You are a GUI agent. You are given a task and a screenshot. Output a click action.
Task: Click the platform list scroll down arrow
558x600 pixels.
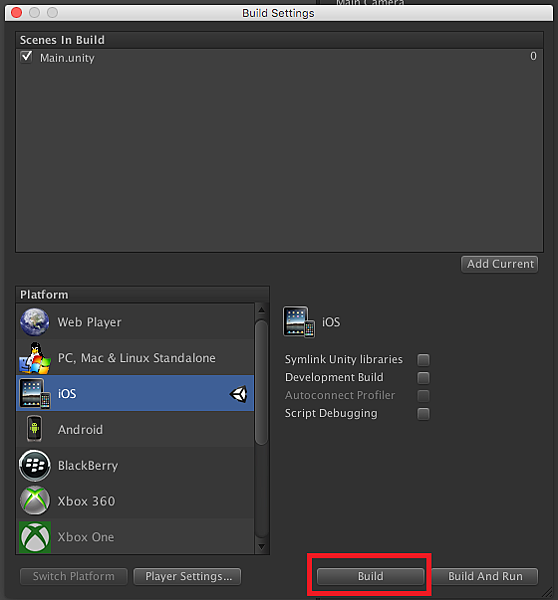(261, 547)
